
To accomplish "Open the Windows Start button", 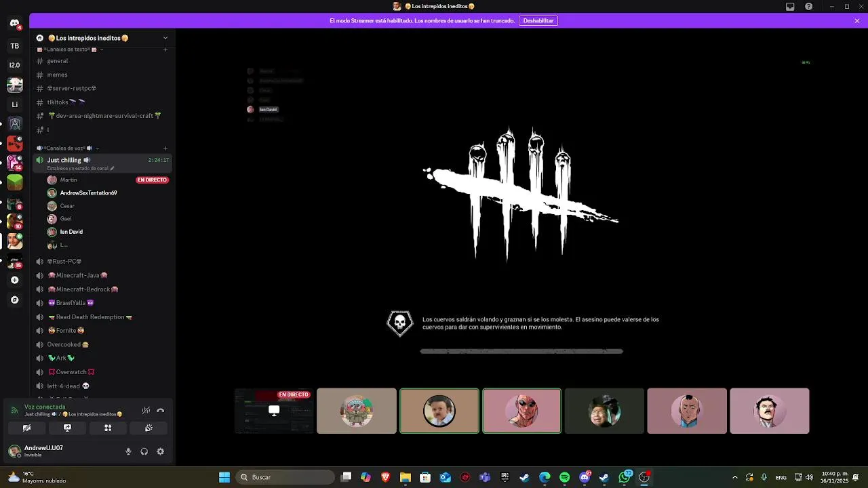I will tap(224, 477).
